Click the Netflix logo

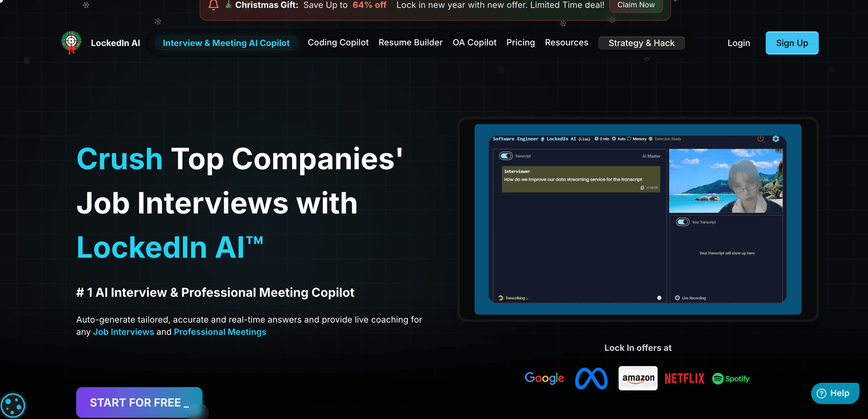(684, 378)
